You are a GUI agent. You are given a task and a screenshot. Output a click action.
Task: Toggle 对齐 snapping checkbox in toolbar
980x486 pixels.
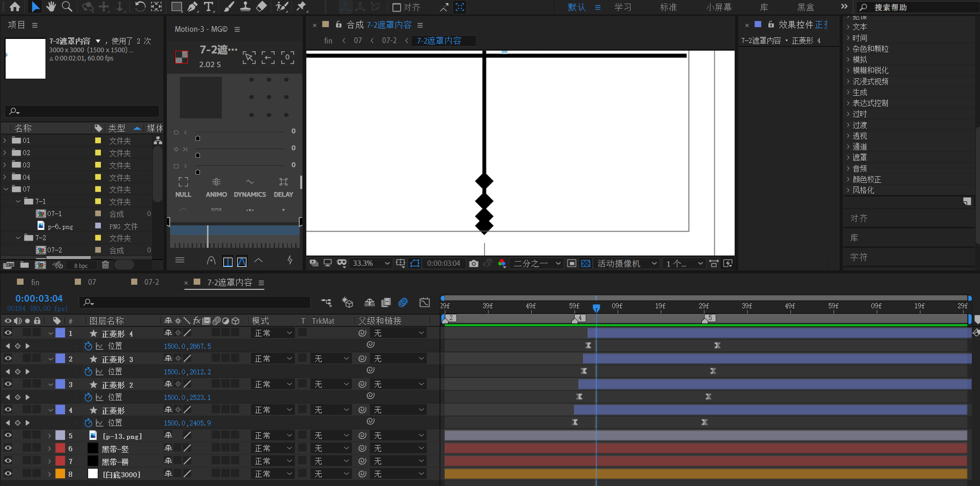(397, 7)
